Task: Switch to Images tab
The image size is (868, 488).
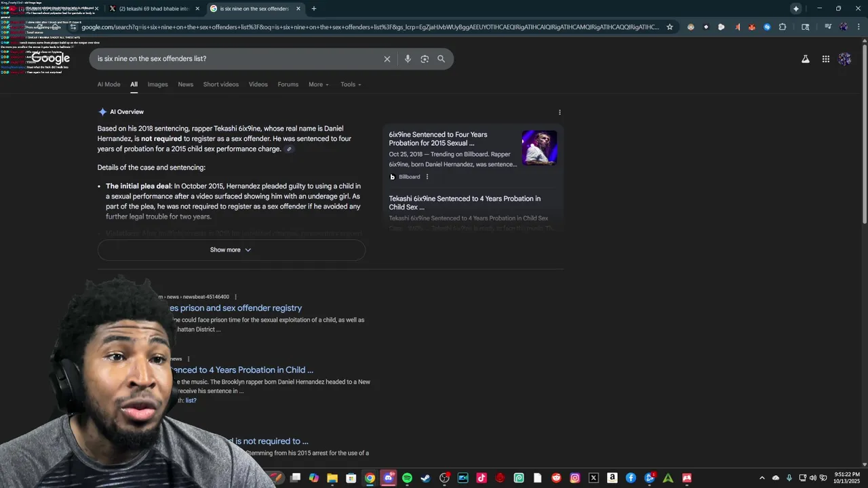Action: tap(157, 85)
